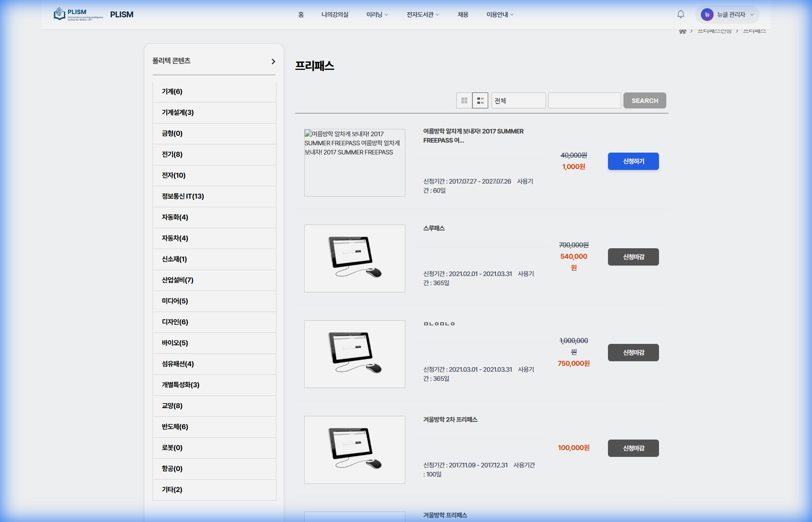Go to 나의강의실 menu
812x522 pixels.
[335, 15]
